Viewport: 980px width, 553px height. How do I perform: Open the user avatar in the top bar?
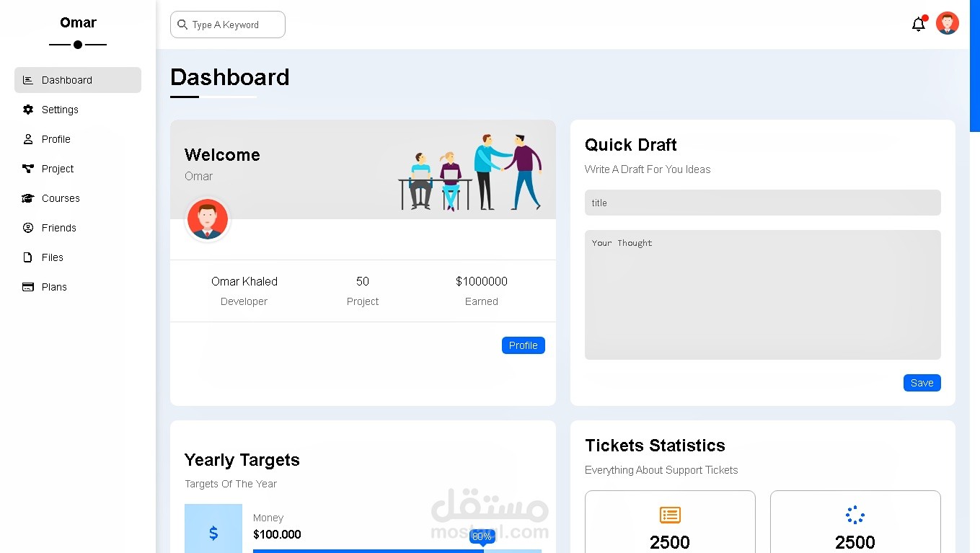click(x=947, y=22)
